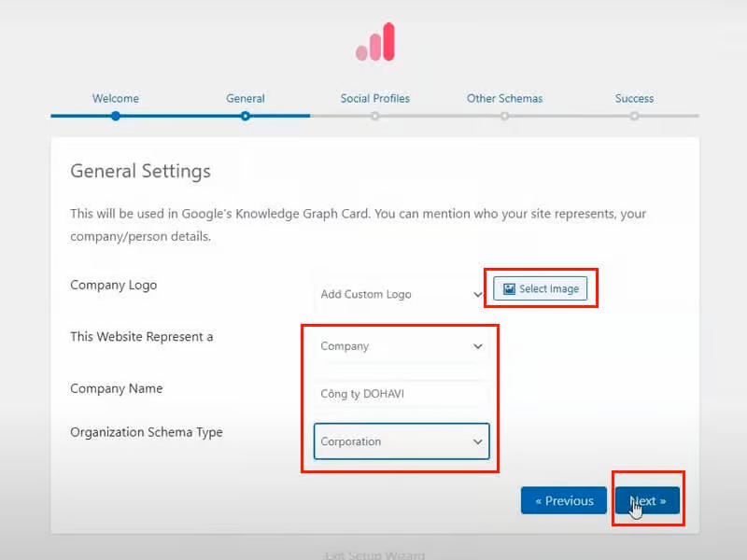Screen dimensions: 747x560
Task: Select the Social Profiles step dot
Action: [374, 117]
